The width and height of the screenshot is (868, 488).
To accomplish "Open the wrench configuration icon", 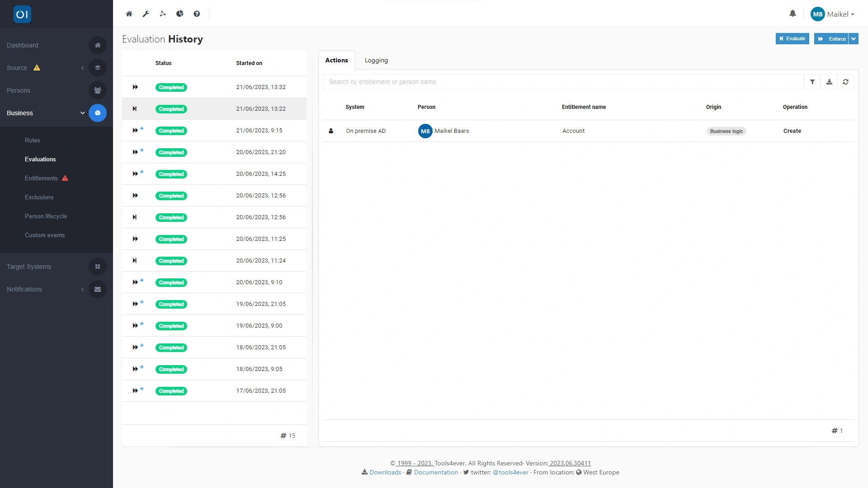I will click(x=146, y=14).
